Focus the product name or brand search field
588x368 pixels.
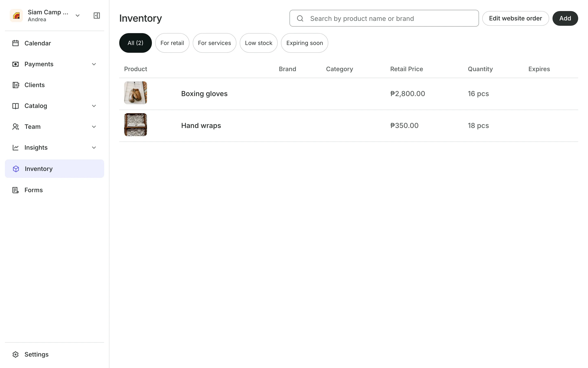tap(384, 18)
